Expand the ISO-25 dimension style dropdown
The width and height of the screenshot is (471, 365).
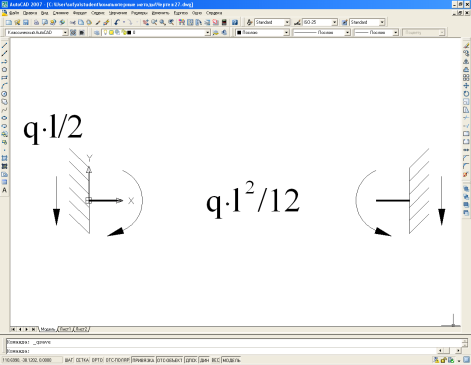point(334,22)
